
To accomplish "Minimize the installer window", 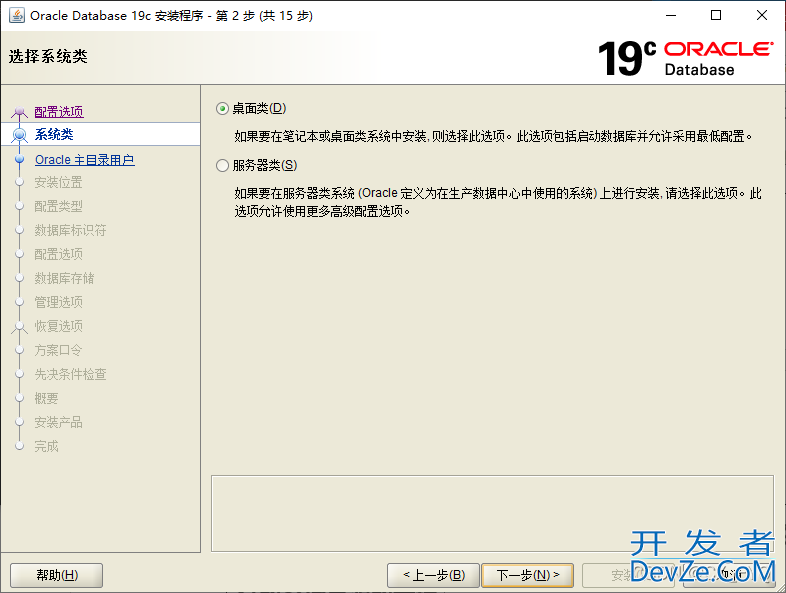I will click(671, 16).
